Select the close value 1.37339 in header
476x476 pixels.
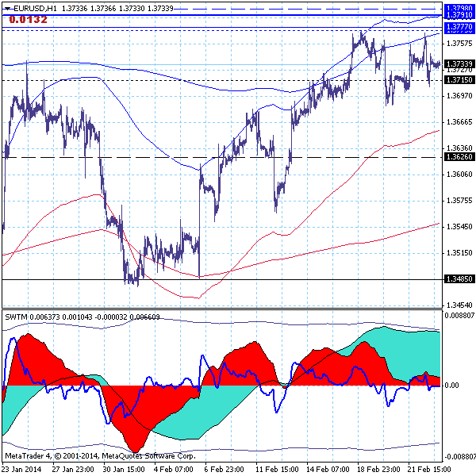pyautogui.click(x=160, y=9)
